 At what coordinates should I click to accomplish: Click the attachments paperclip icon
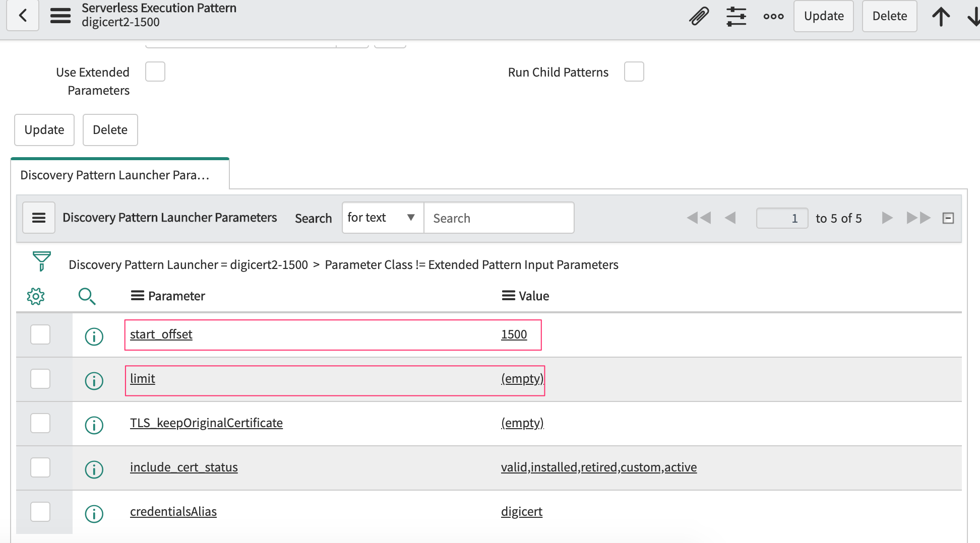coord(699,16)
